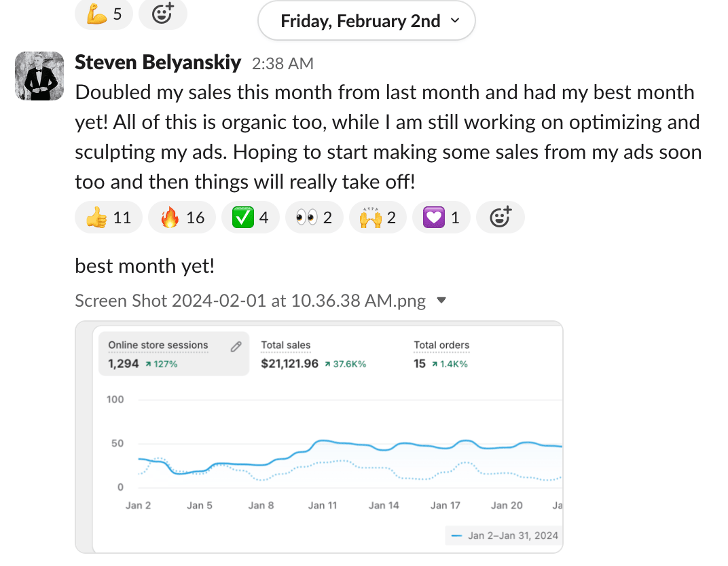This screenshot has width=728, height=566.
Task: Add reaction using top emoji-plus icon
Action: 162,14
